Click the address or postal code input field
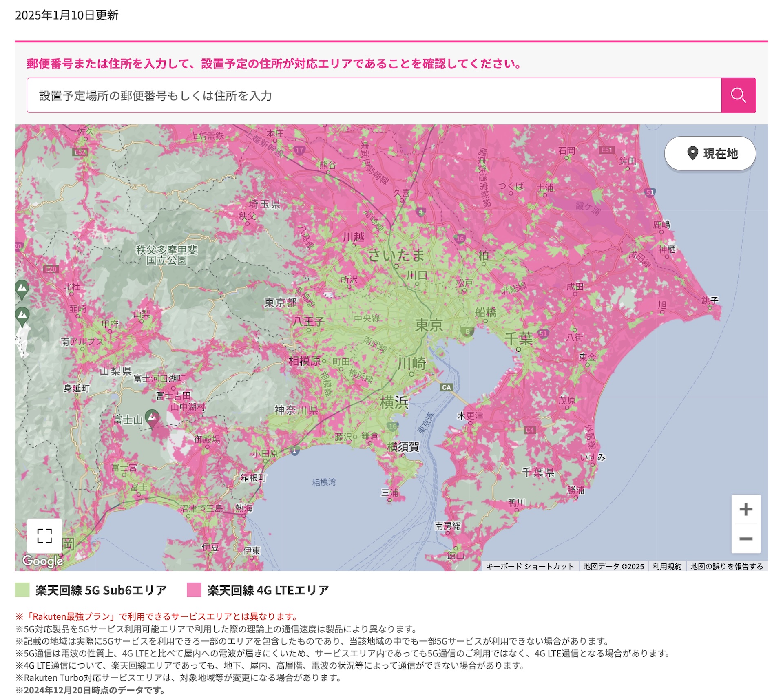This screenshot has height=700, width=783. [x=374, y=95]
